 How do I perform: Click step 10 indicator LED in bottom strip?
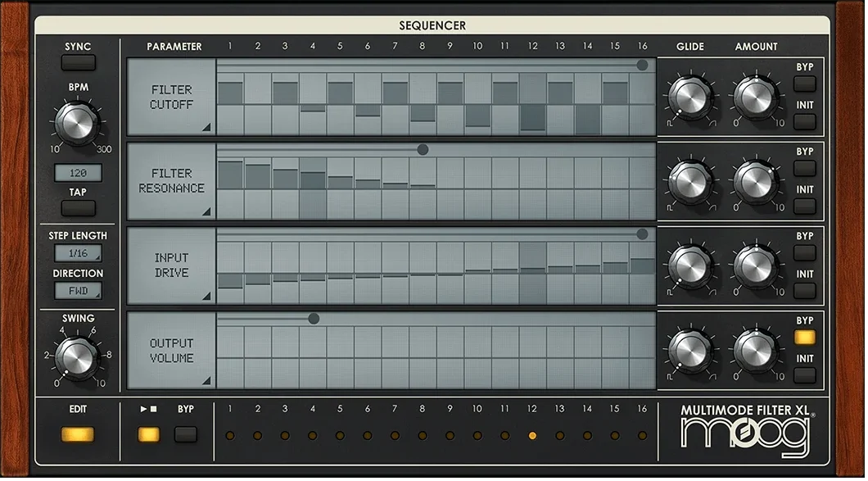click(x=477, y=436)
